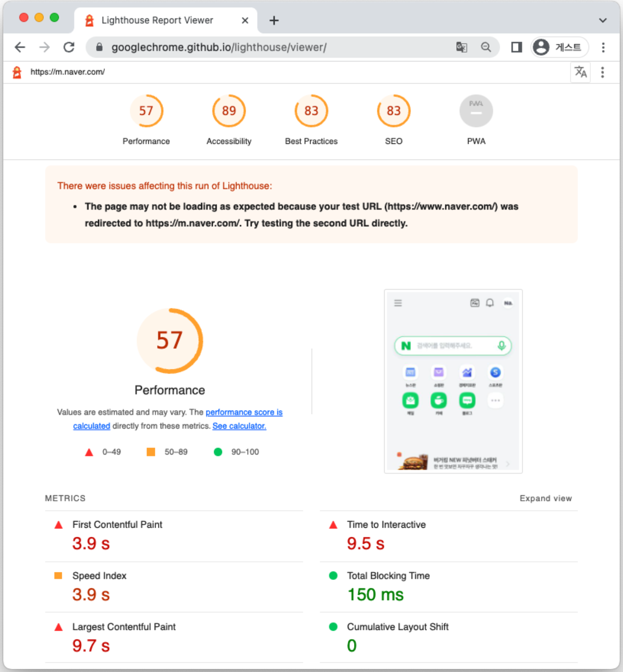This screenshot has height=672, width=623.
Task: Close the Lighthouse Report Viewer tab
Action: click(x=245, y=20)
